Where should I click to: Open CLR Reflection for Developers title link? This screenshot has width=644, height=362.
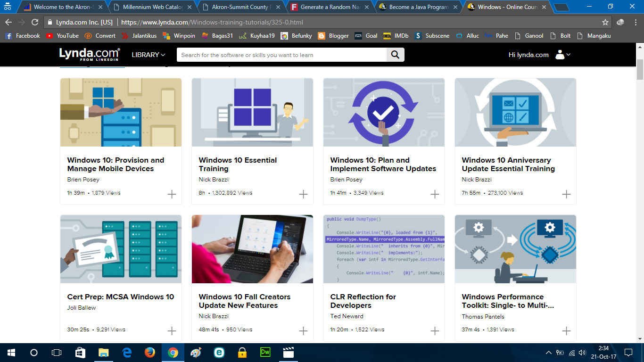363,301
